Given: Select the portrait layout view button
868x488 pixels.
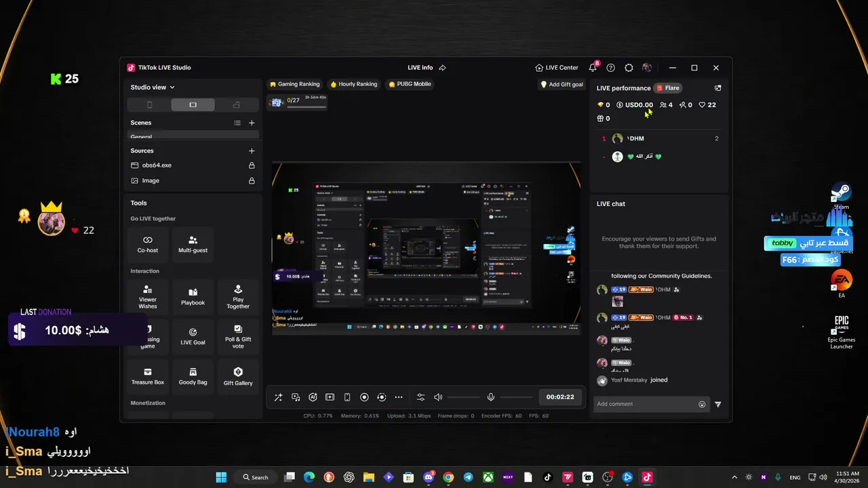Looking at the screenshot, I should coord(149,105).
